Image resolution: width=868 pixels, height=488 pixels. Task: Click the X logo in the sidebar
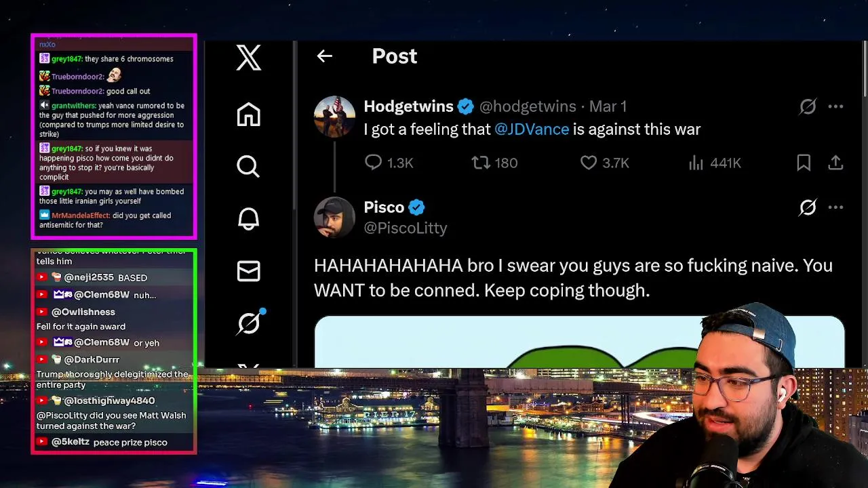tap(248, 58)
